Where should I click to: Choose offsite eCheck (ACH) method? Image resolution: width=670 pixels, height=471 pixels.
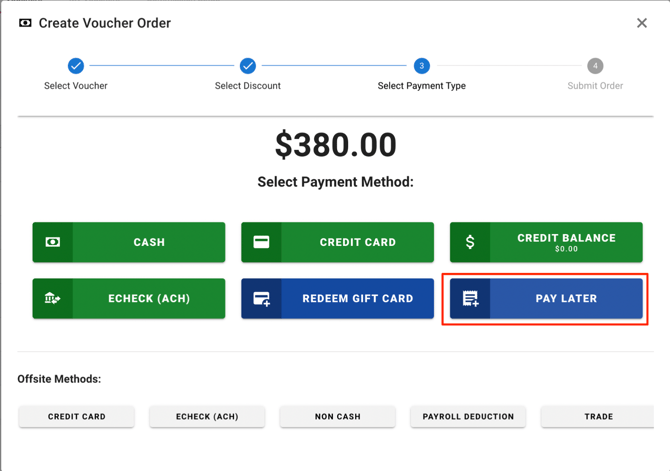coord(207,416)
